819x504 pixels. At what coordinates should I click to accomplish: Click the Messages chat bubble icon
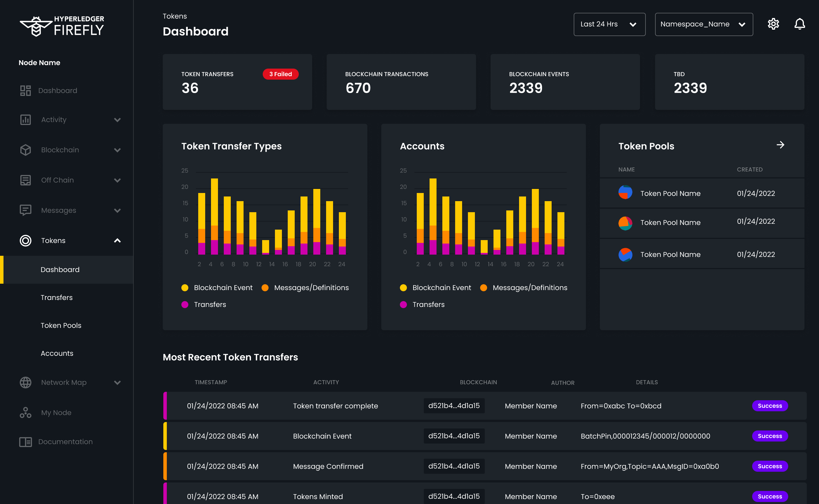point(25,210)
